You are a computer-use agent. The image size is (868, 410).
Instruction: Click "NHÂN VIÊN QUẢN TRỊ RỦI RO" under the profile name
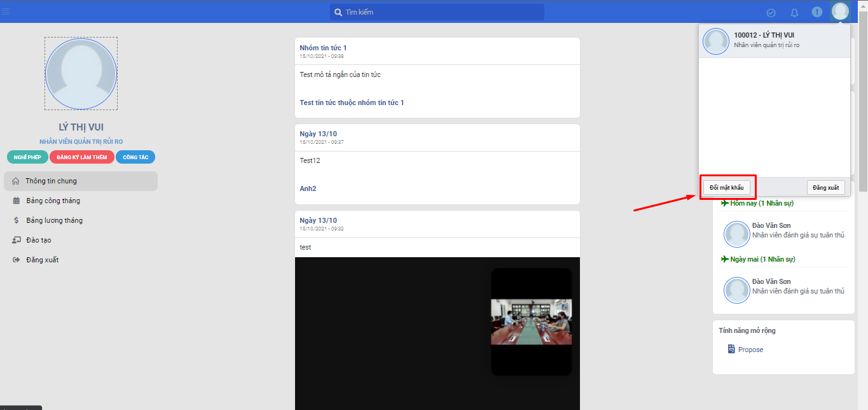81,141
